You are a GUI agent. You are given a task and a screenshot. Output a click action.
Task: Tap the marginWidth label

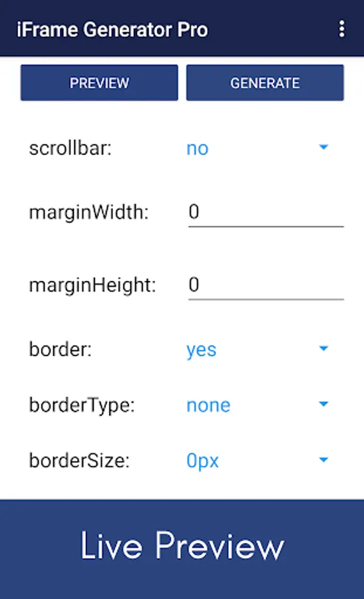[89, 212]
